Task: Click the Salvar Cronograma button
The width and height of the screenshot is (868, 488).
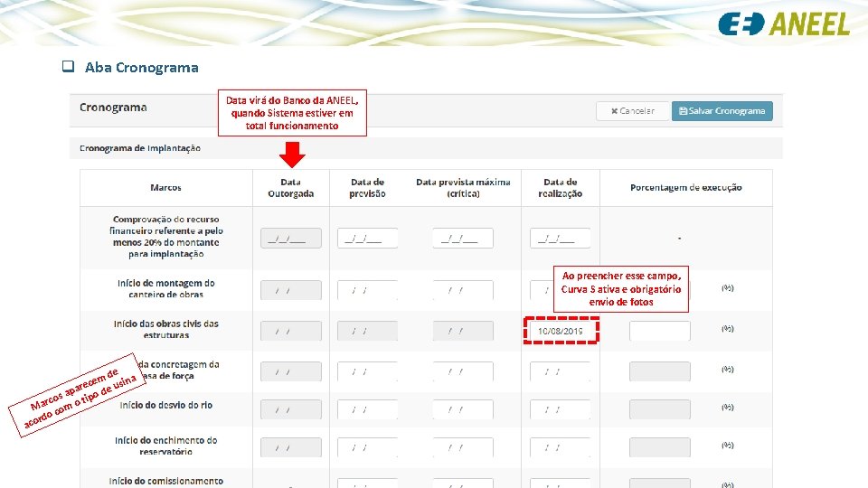Action: tap(722, 110)
